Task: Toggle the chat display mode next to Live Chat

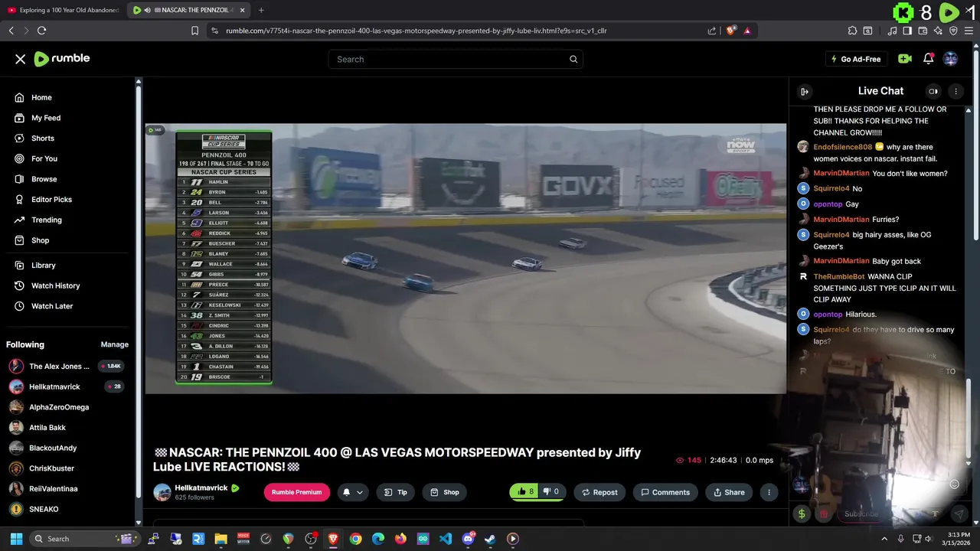Action: (x=933, y=91)
